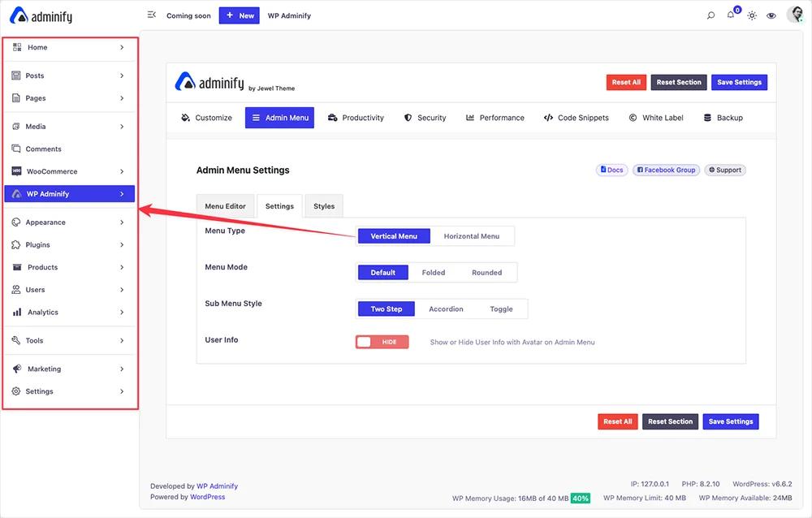
Task: Open search with the magnifier icon
Action: [x=711, y=15]
